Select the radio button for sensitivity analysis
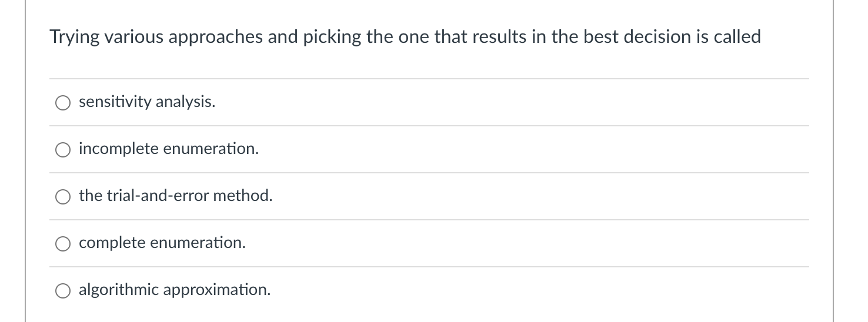 pyautogui.click(x=63, y=103)
